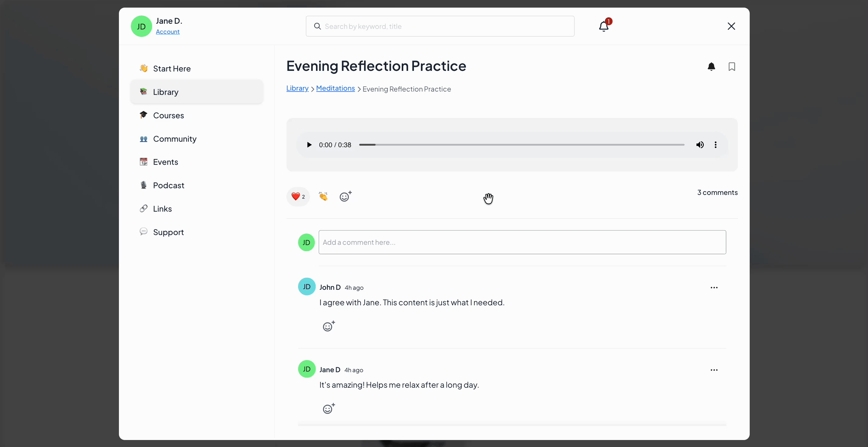Play the Evening Reflection audio
This screenshot has height=447, width=868.
coord(309,145)
